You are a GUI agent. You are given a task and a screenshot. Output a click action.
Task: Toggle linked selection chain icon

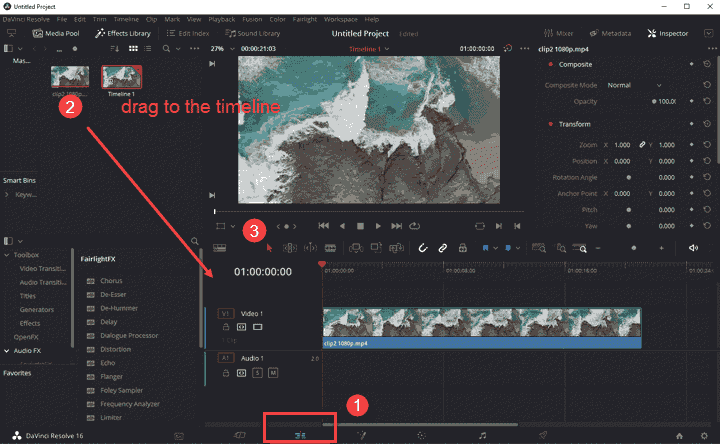point(443,248)
